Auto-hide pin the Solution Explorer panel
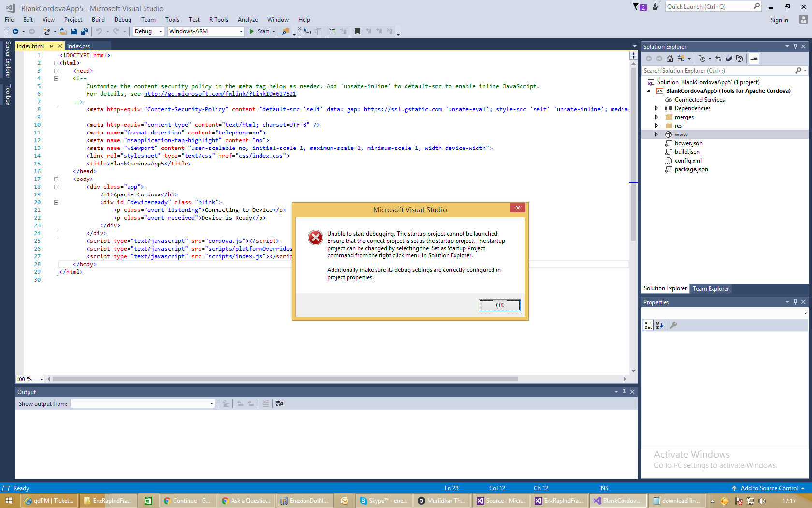 pos(795,46)
